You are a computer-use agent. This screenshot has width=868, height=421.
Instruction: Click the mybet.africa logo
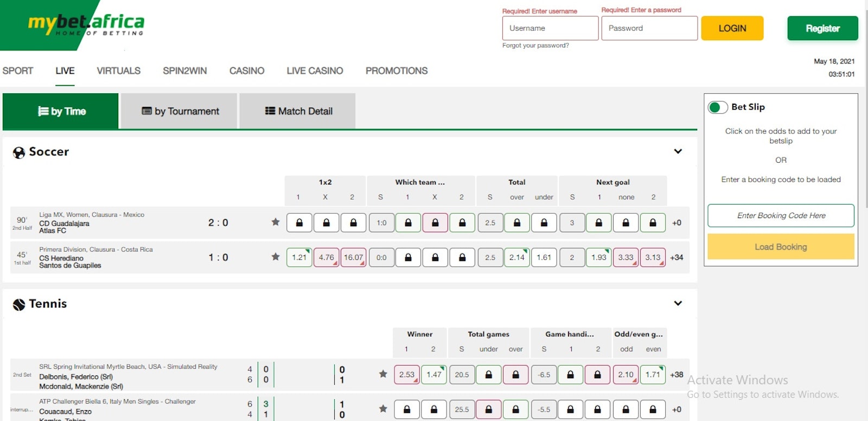[86, 24]
